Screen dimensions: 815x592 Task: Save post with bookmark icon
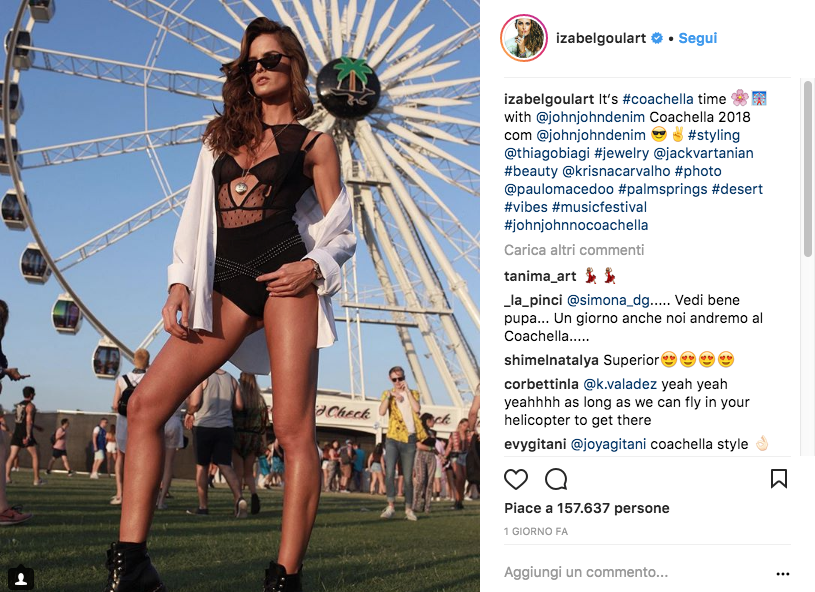(x=779, y=479)
